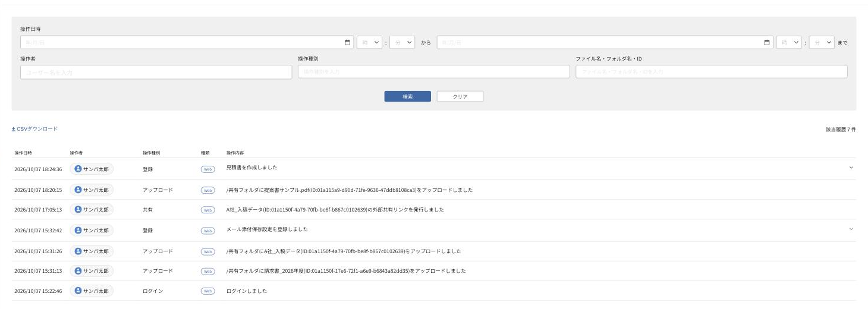Focus the 操作者 user name input

tap(156, 72)
